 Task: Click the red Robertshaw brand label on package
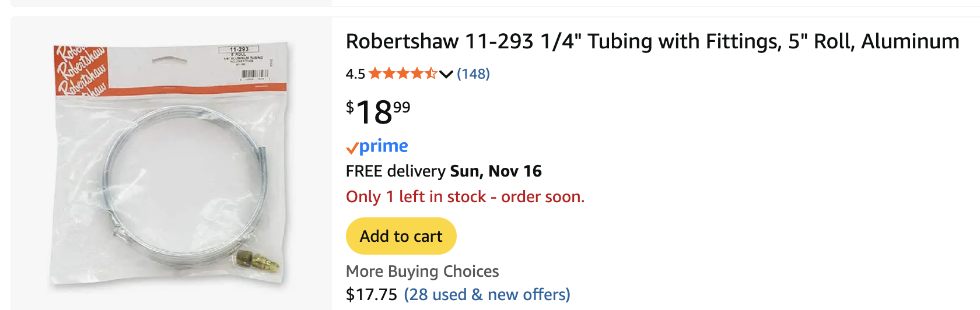tap(82, 70)
